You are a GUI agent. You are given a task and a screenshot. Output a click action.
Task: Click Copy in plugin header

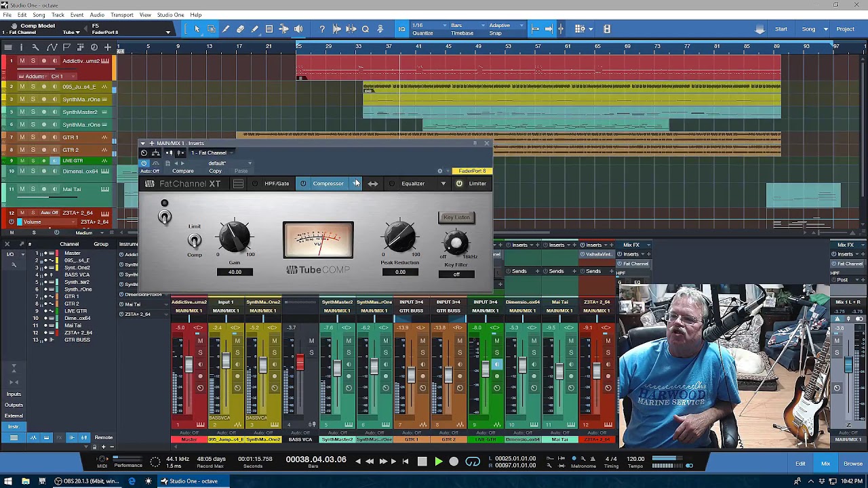pyautogui.click(x=215, y=171)
